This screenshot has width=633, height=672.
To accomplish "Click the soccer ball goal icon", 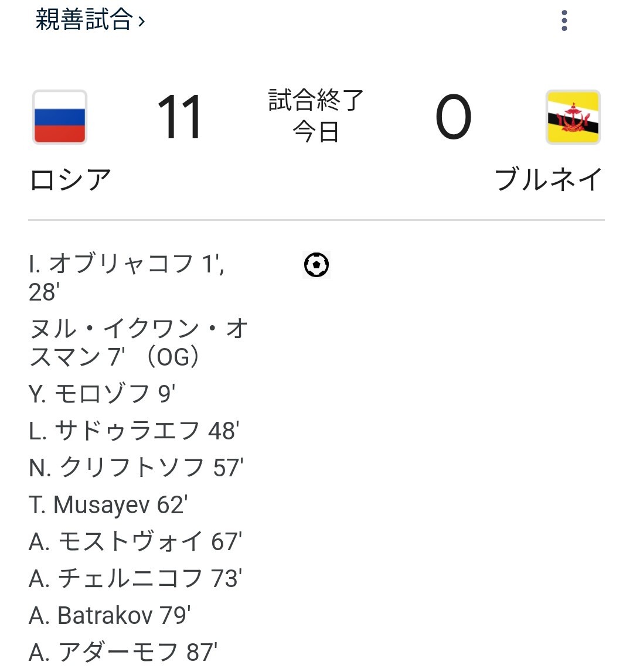I will (x=316, y=265).
